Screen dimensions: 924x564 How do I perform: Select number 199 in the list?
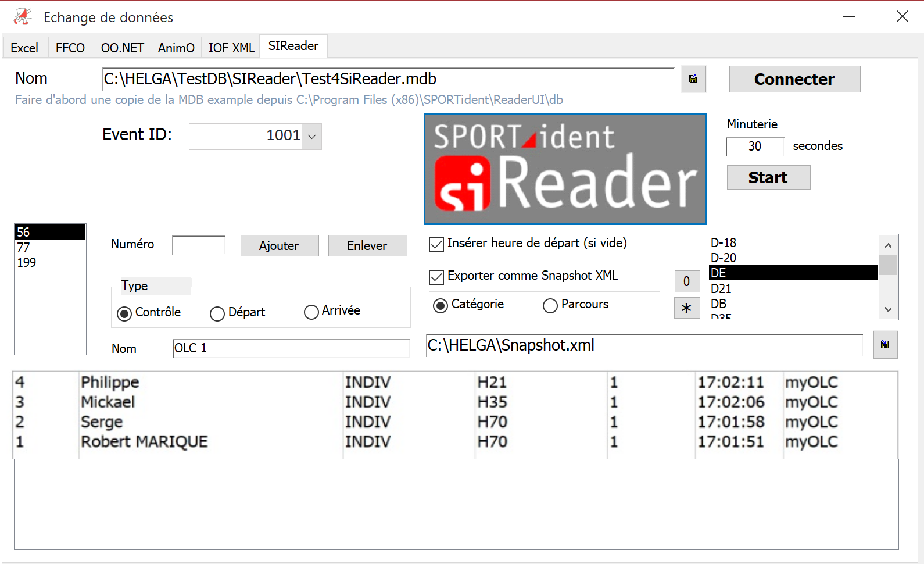point(50,263)
